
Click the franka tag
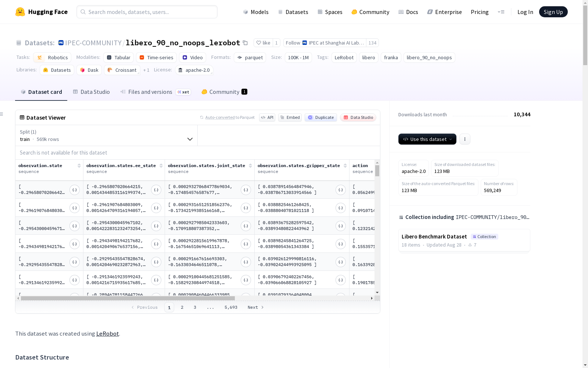coord(391,57)
